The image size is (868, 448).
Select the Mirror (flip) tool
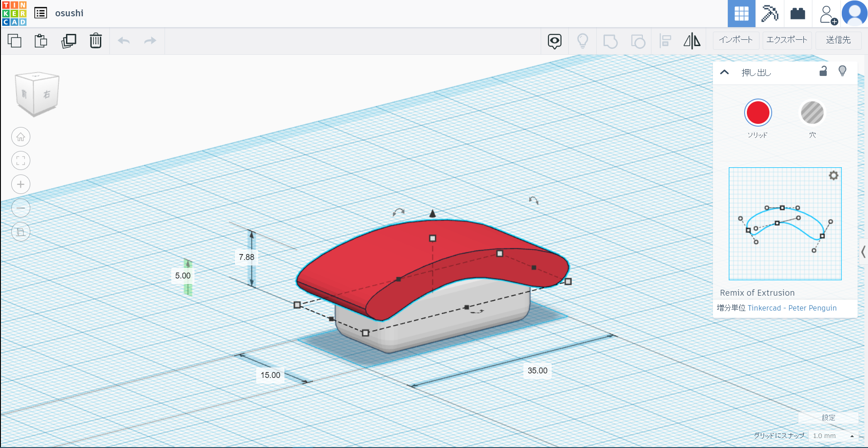click(692, 40)
